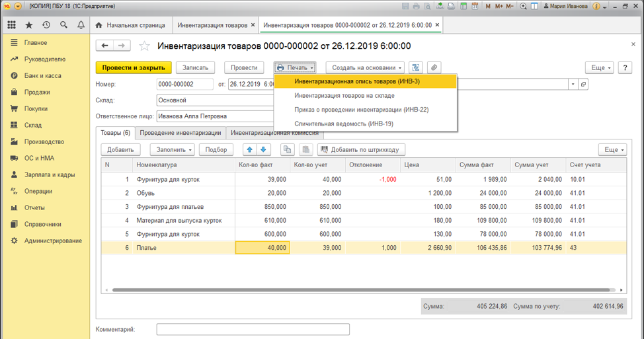The height and width of the screenshot is (339, 644).
Task: Click the search magnifier icon in top toolbar
Action: 63,25
